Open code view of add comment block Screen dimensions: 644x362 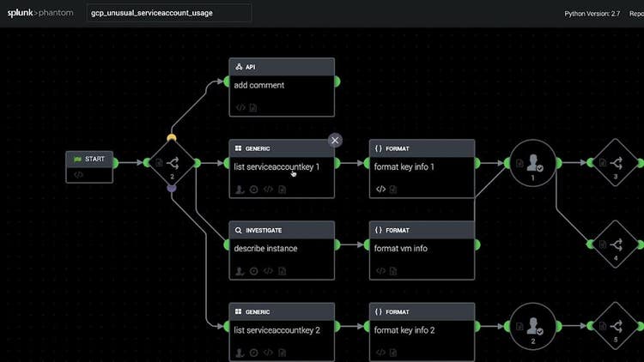[x=240, y=108]
